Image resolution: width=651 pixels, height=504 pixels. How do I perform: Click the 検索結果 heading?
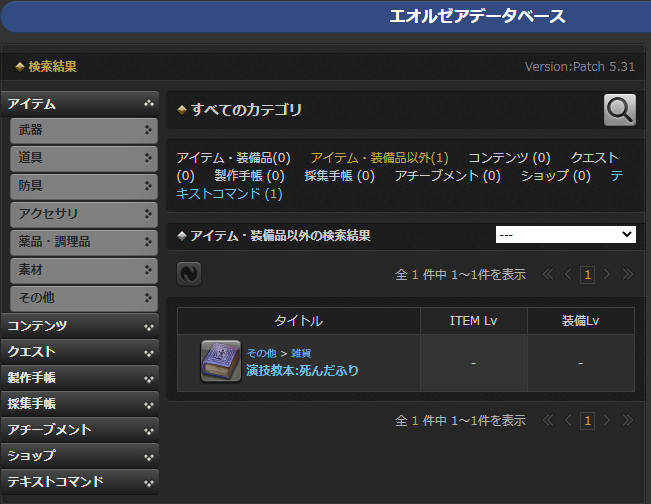tap(52, 66)
